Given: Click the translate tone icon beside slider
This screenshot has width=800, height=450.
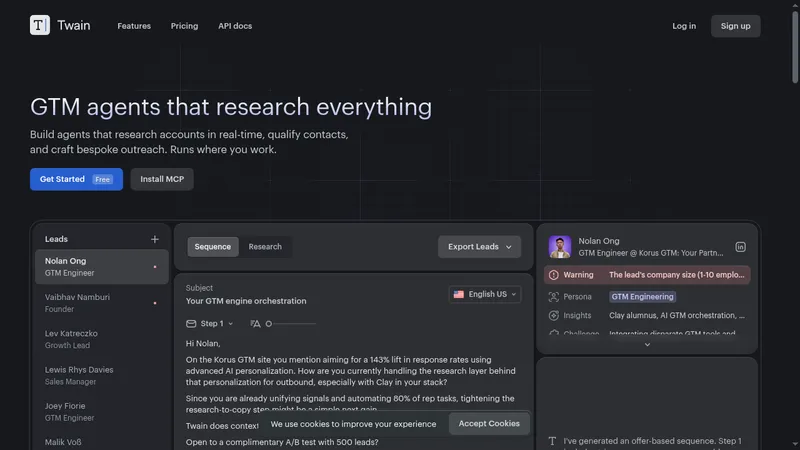Looking at the screenshot, I should click(255, 323).
